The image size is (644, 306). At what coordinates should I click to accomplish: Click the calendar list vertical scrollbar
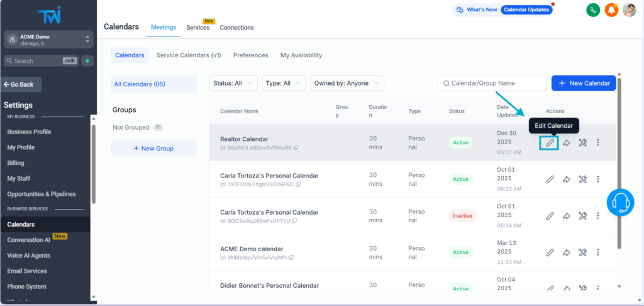click(x=619, y=163)
